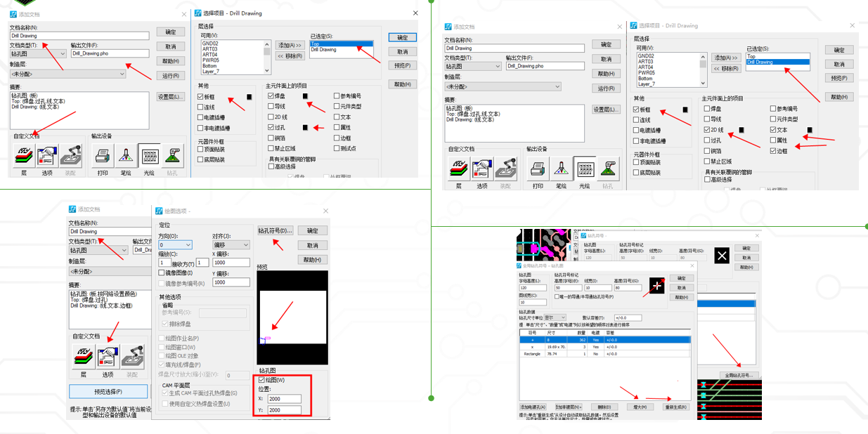Image resolution: width=868 pixels, height=434 pixels.
Task: Select Top in 已选定 list of upper-left dialog
Action: click(341, 44)
